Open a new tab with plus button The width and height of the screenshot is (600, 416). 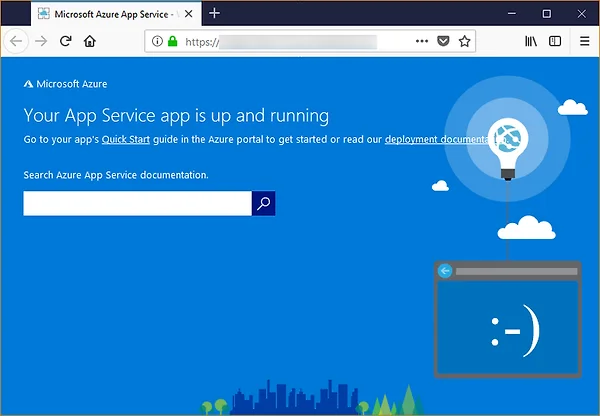[x=214, y=14]
